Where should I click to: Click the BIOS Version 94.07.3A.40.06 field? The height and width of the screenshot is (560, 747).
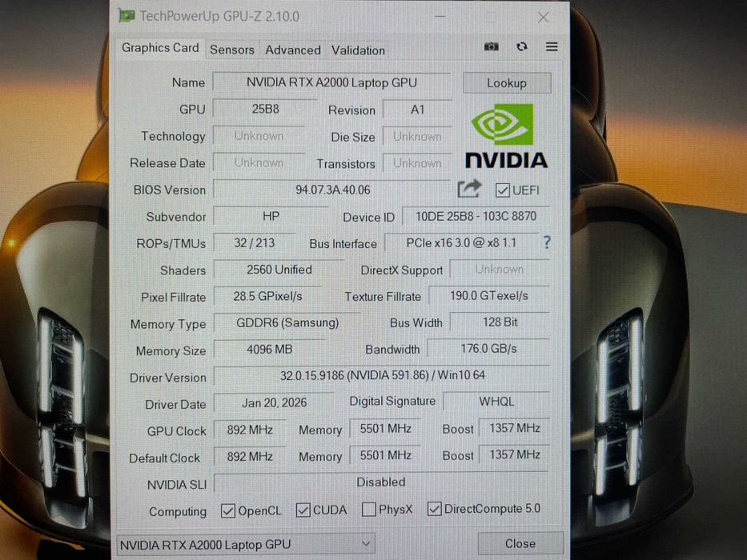click(x=332, y=190)
